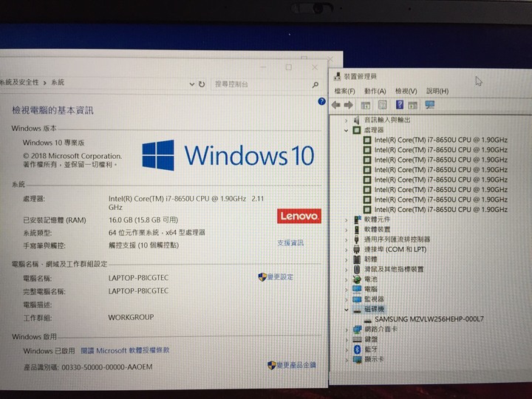Open the blue question-mark Help toolbar icon
The height and width of the screenshot is (399, 532).
(x=400, y=105)
